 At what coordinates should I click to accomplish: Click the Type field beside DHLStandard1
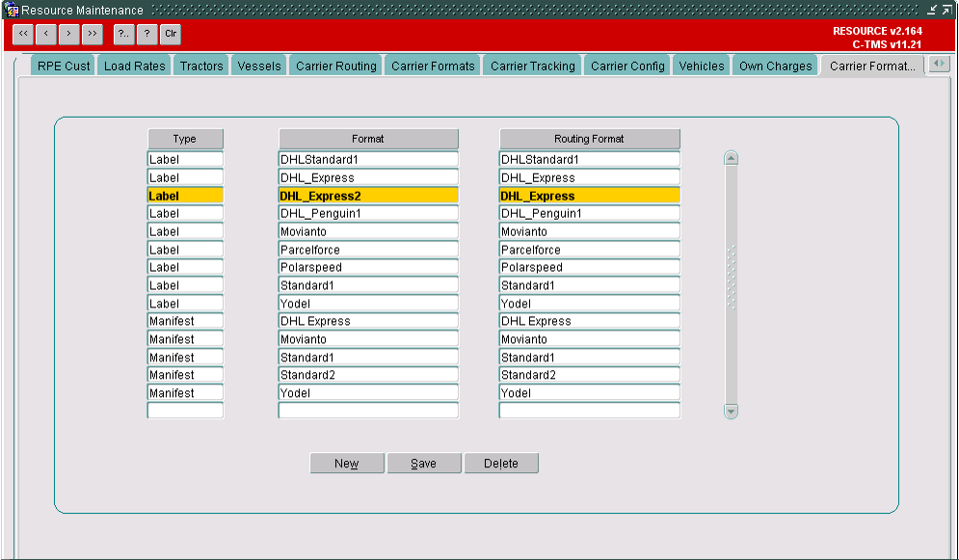click(185, 160)
